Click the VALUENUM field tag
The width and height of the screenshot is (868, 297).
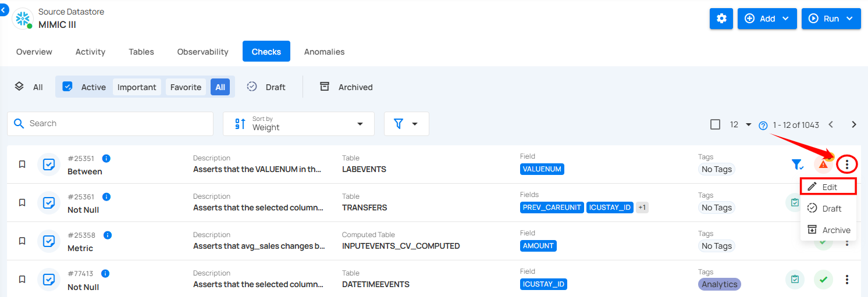(x=542, y=169)
